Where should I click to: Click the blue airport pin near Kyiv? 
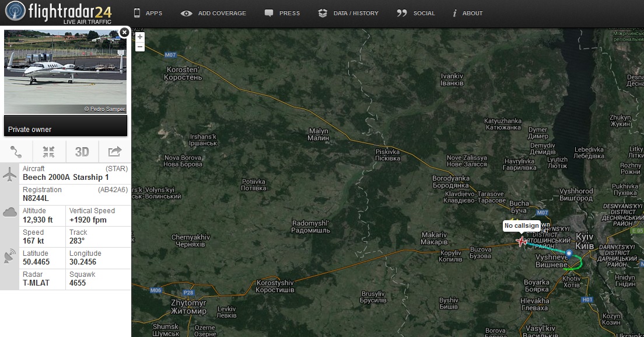(x=569, y=253)
